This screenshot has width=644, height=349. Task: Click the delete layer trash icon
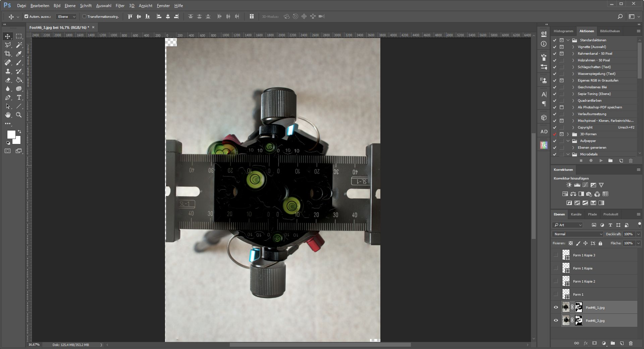click(x=631, y=343)
